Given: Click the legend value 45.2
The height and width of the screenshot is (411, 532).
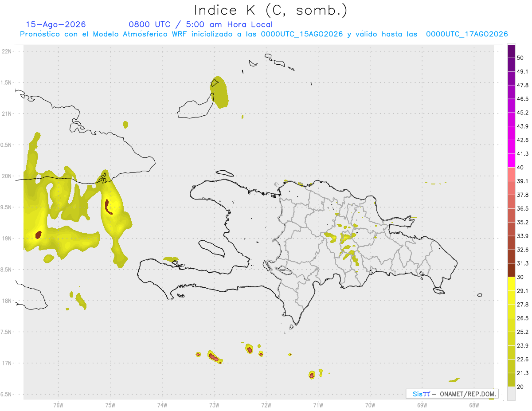Looking at the screenshot, I should (x=523, y=113).
